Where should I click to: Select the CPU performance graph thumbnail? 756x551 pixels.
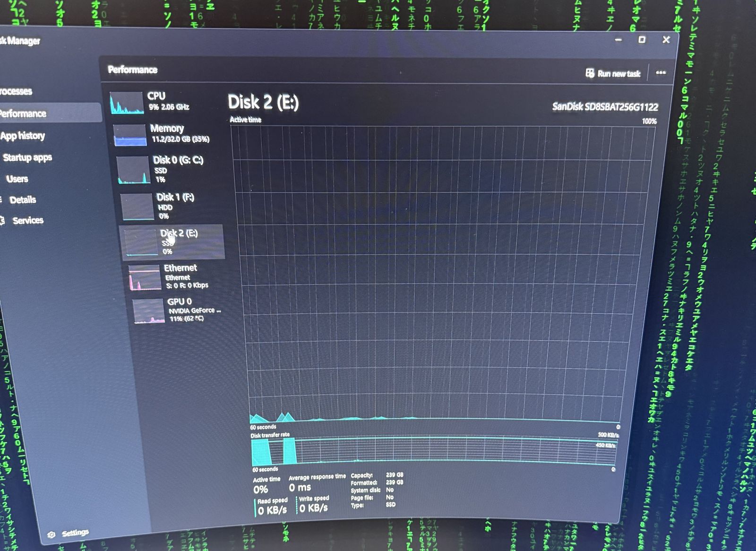127,103
